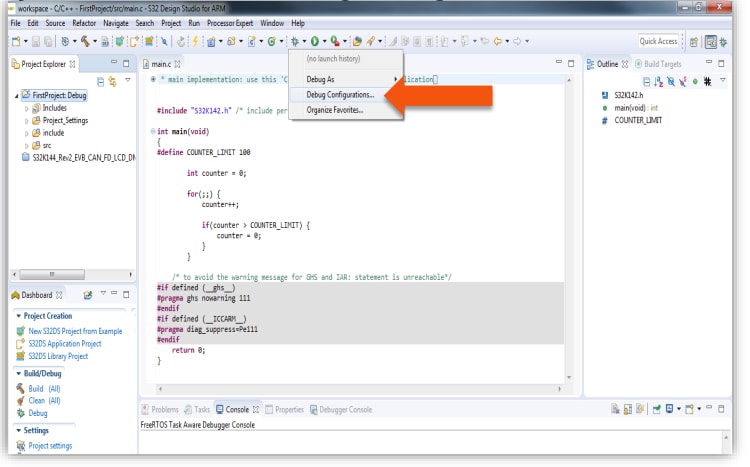Open the Processor Expert menu
This screenshot has width=750, height=467.
[x=230, y=22]
